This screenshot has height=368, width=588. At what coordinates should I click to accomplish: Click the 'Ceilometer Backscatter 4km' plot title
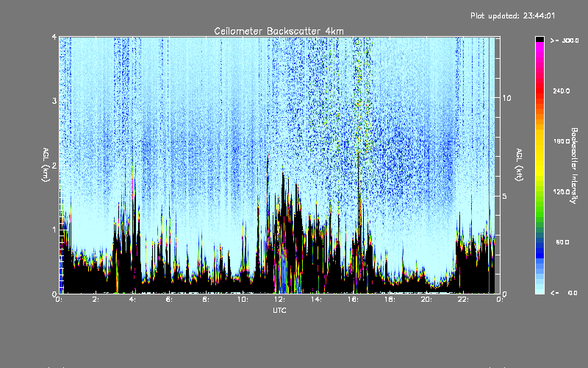coord(279,31)
